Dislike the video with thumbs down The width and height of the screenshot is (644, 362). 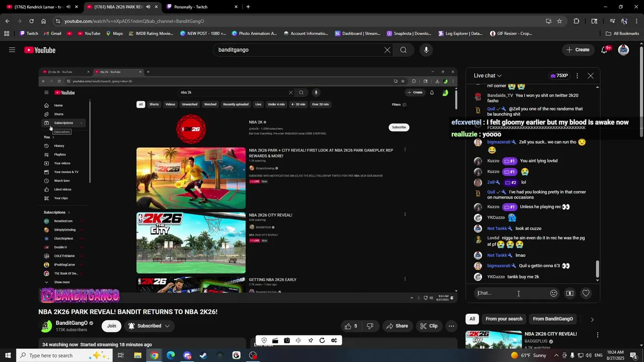click(x=370, y=326)
